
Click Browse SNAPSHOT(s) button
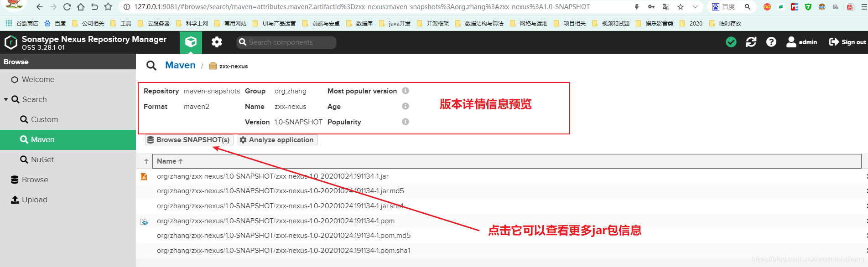(x=189, y=140)
